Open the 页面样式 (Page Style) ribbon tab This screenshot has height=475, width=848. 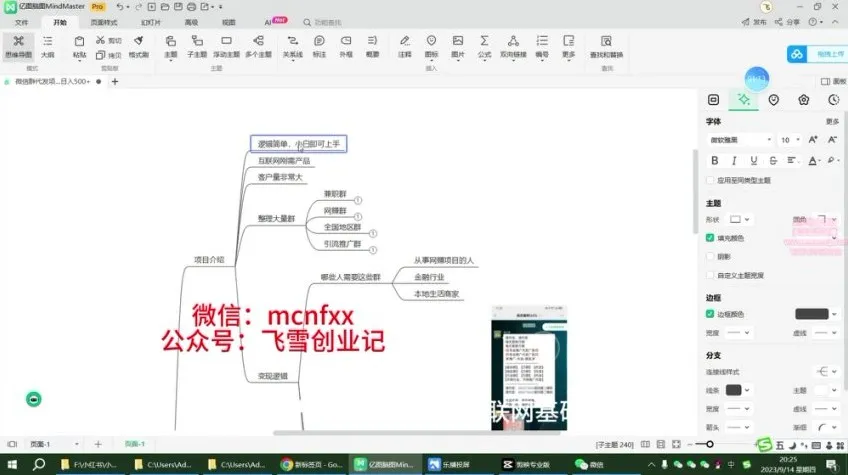pos(102,21)
